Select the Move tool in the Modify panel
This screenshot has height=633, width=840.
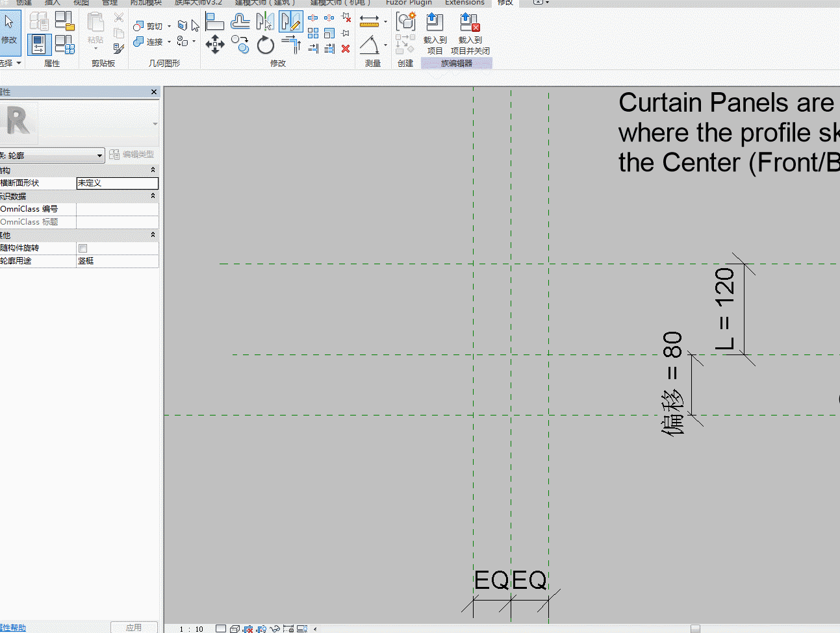click(x=214, y=44)
